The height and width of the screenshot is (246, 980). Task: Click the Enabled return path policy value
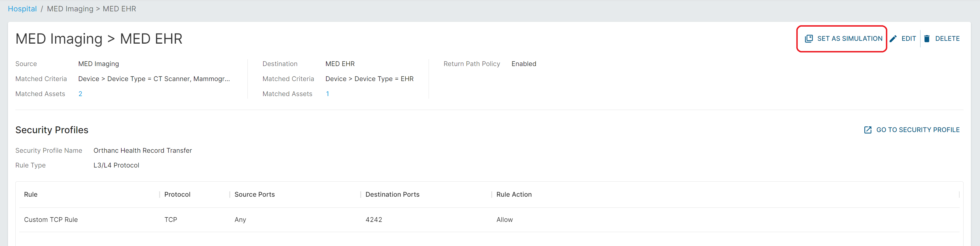click(524, 64)
